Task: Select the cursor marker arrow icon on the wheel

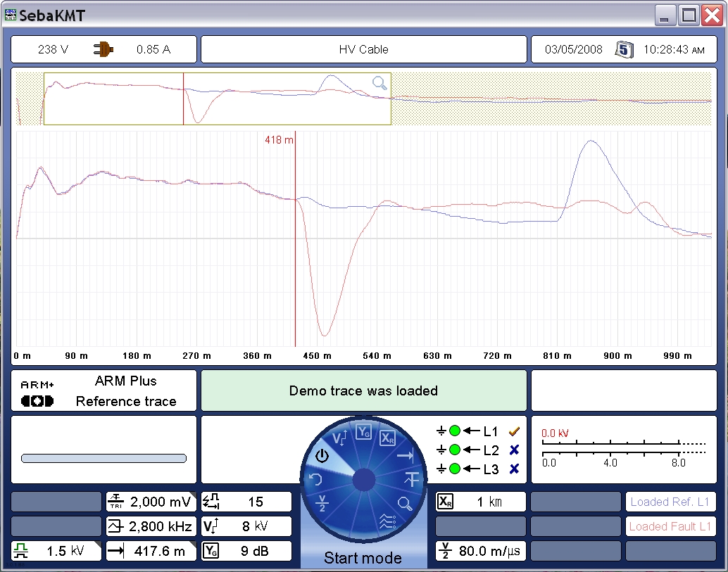Action: click(x=406, y=456)
